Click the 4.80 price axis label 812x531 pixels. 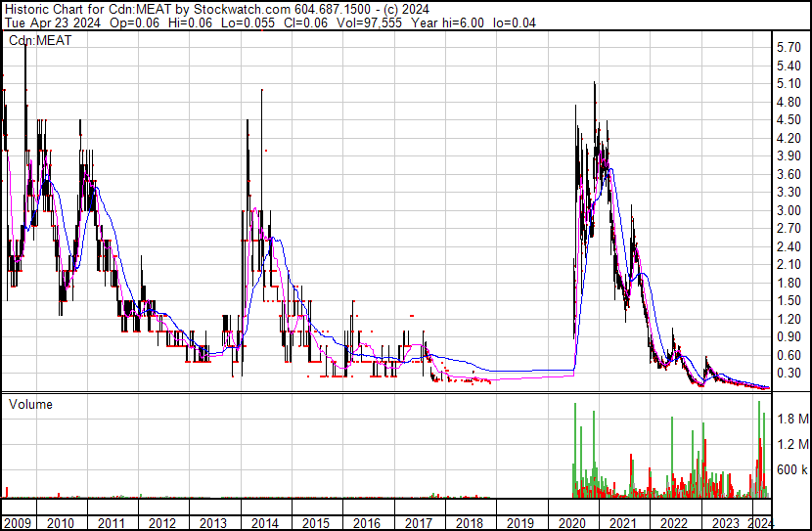click(x=789, y=102)
